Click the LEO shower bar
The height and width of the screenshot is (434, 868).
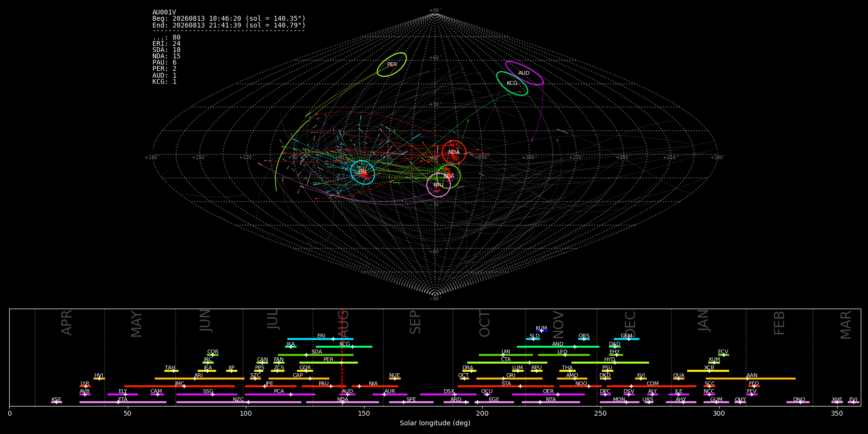click(564, 355)
